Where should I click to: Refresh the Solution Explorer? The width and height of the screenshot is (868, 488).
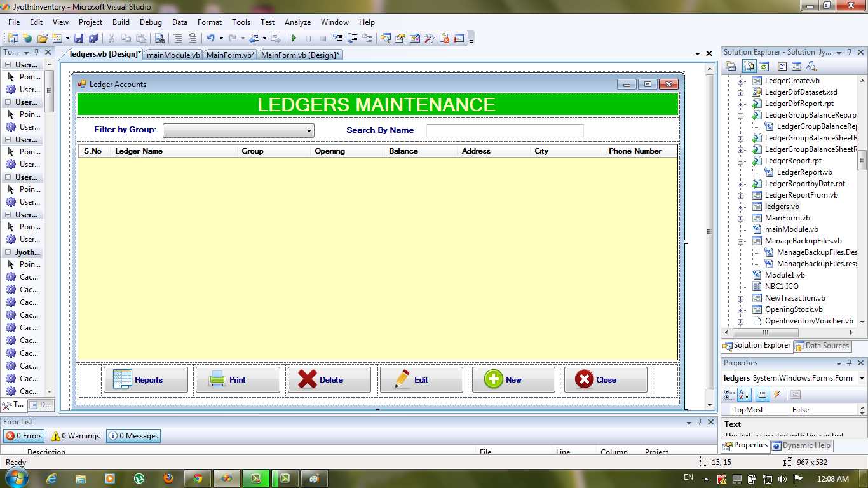[764, 65]
